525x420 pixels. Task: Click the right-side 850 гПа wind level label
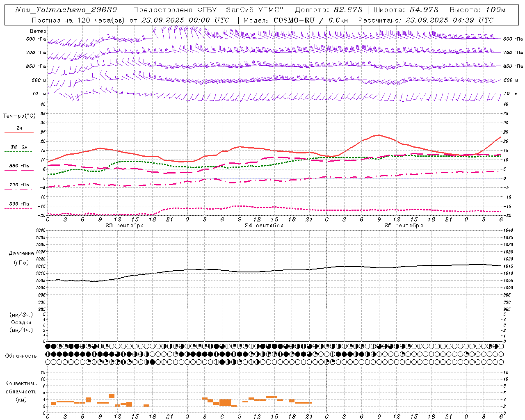tap(513, 66)
